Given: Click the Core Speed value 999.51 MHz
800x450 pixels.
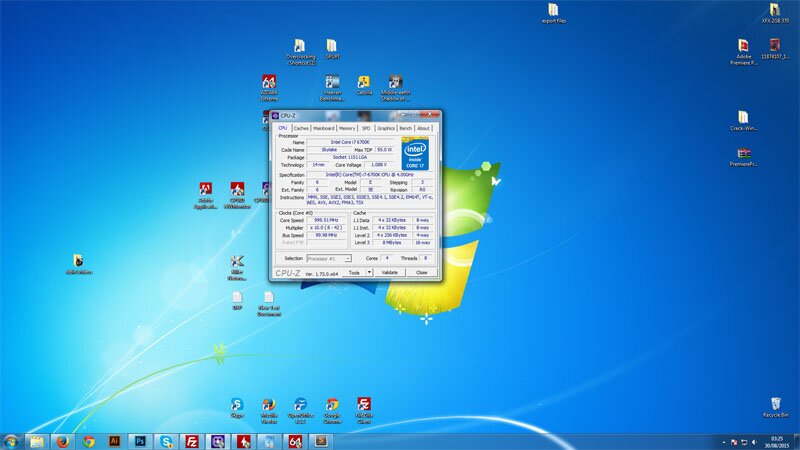Looking at the screenshot, I should coord(326,220).
